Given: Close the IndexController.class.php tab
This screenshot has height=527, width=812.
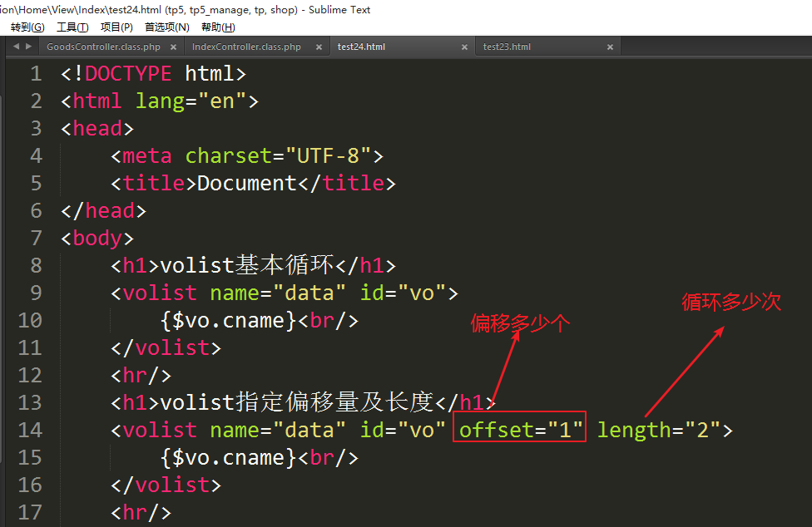Looking at the screenshot, I should coord(319,47).
